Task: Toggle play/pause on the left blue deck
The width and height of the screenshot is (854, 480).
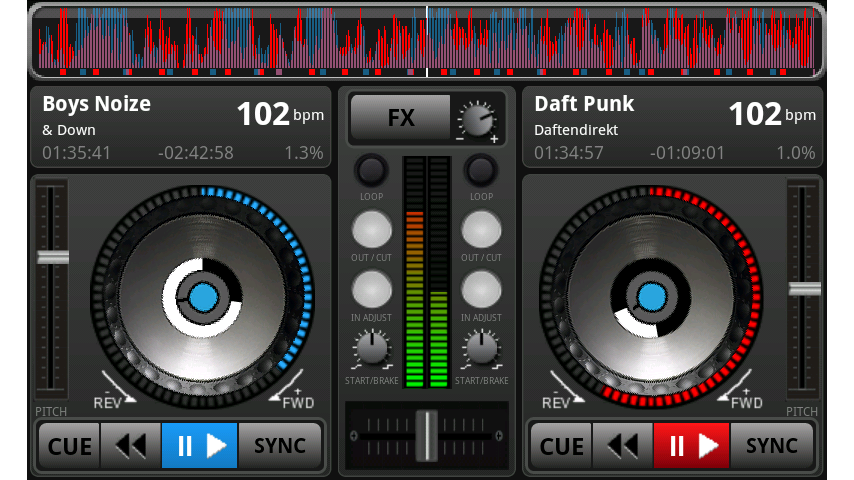Action: [199, 446]
